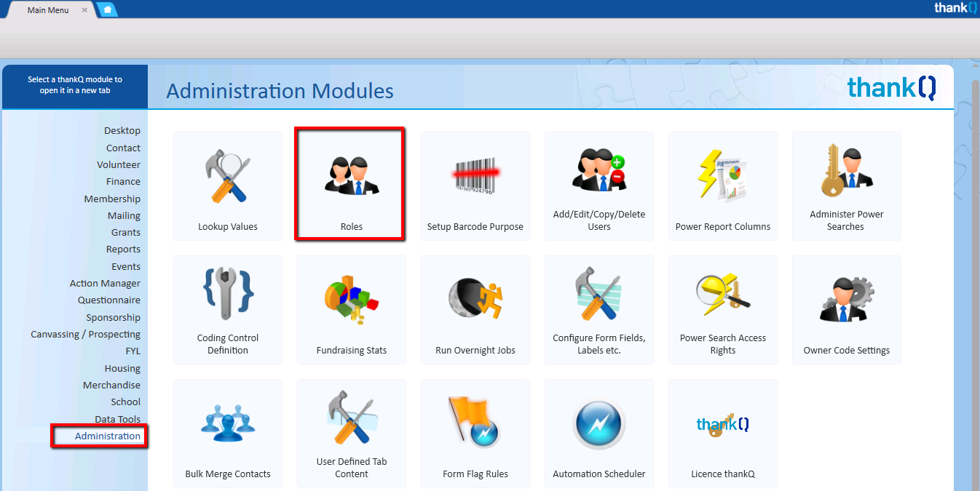The image size is (980, 491).
Task: Open FYL in the sidebar
Action: 133,351
